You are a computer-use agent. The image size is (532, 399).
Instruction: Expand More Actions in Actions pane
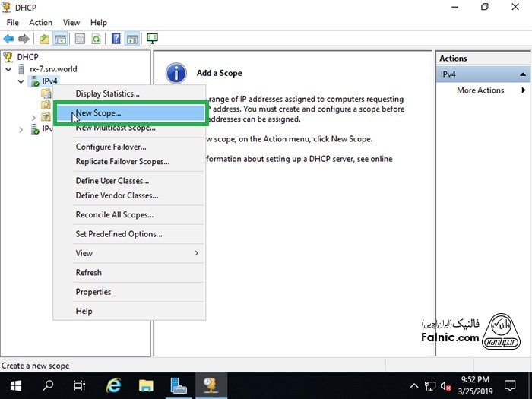(522, 90)
